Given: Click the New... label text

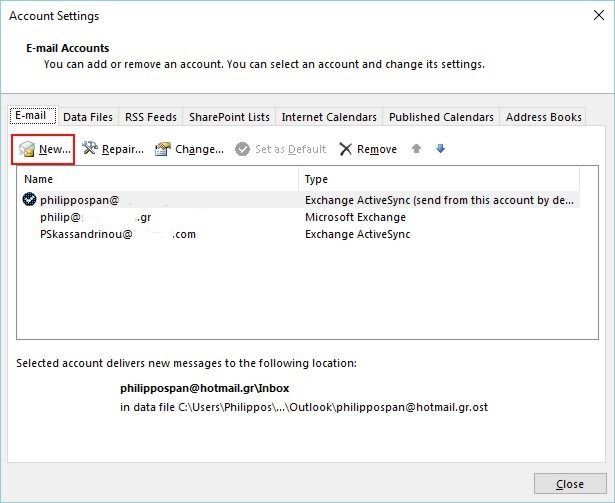Looking at the screenshot, I should pos(55,149).
